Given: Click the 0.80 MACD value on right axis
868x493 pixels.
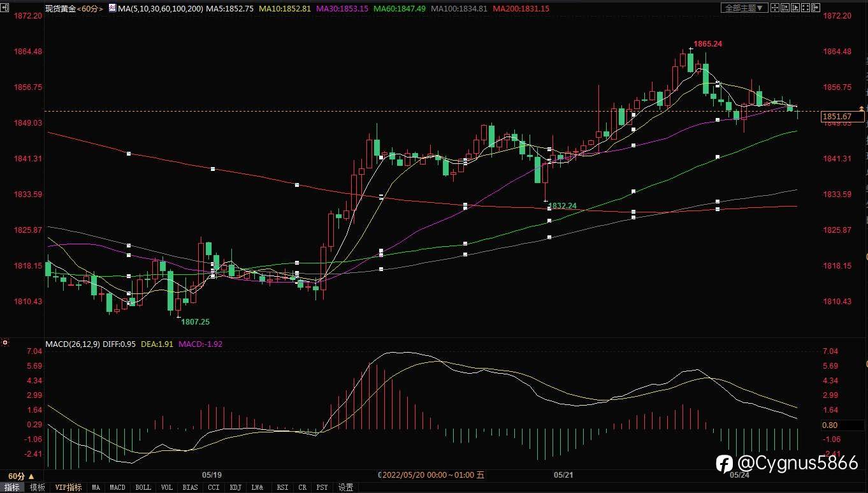Looking at the screenshot, I should click(830, 425).
